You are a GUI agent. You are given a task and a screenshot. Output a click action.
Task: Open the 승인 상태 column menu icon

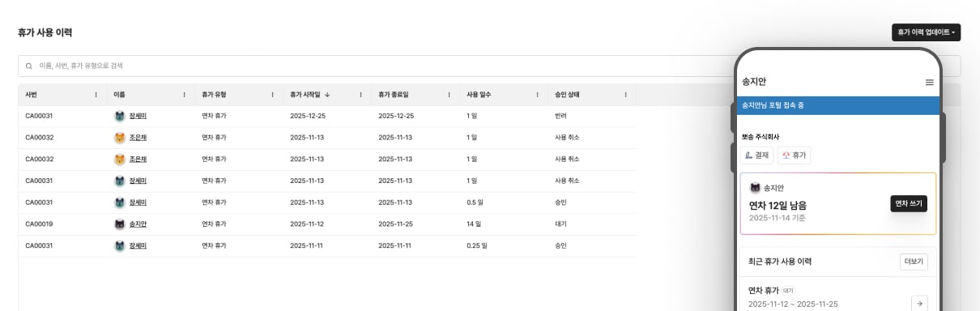click(x=625, y=95)
